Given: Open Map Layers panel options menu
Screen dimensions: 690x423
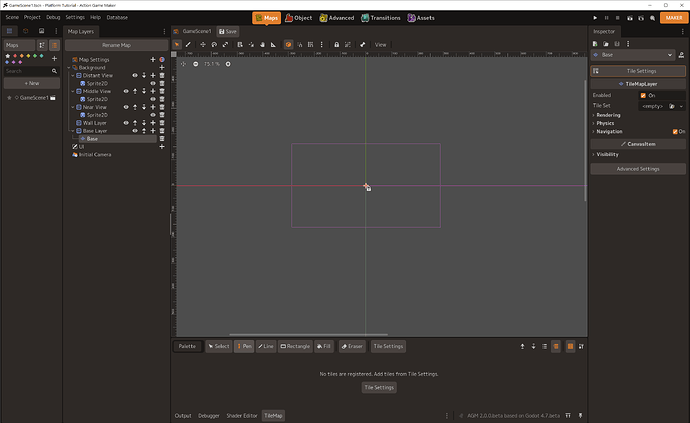Looking at the screenshot, I should [164, 31].
